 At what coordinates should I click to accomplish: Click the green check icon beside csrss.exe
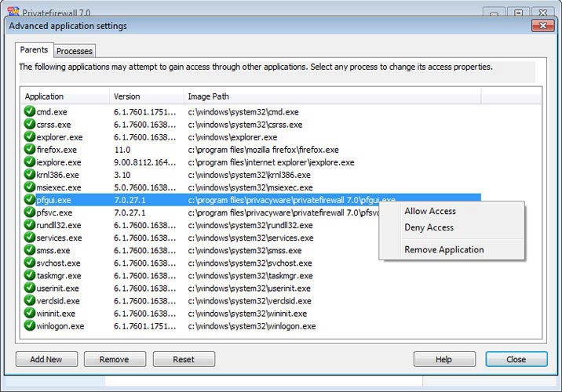(29, 124)
